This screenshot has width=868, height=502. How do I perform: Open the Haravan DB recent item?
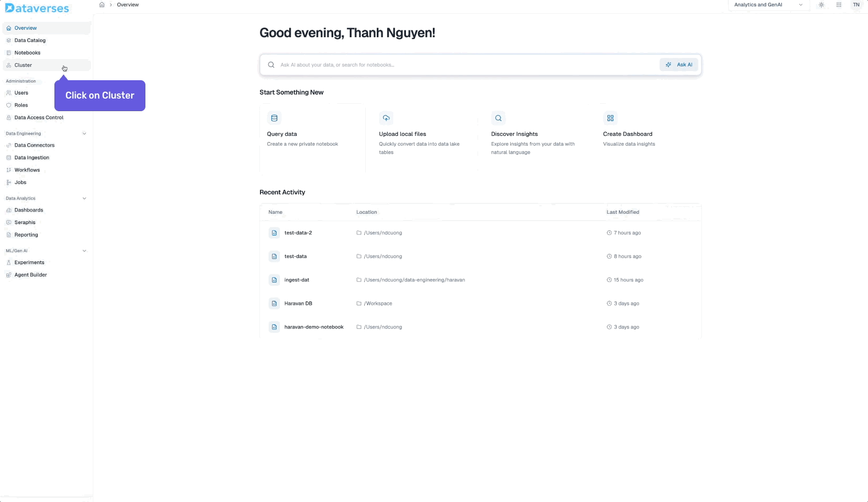298,304
